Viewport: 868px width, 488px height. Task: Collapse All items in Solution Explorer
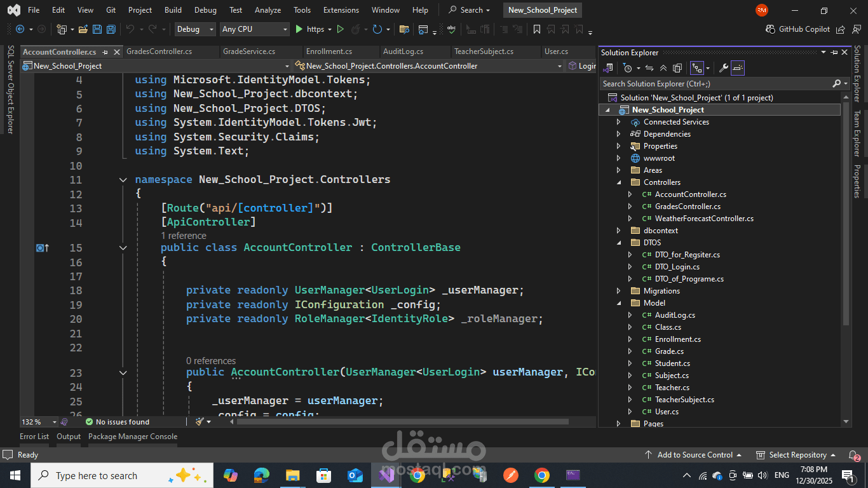[663, 67]
